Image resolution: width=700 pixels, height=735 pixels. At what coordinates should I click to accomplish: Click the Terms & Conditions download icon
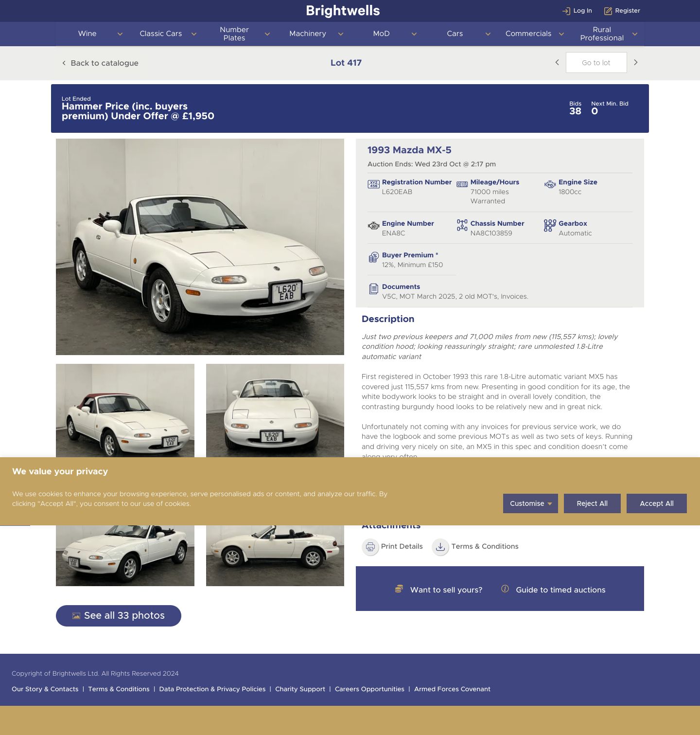tap(440, 547)
